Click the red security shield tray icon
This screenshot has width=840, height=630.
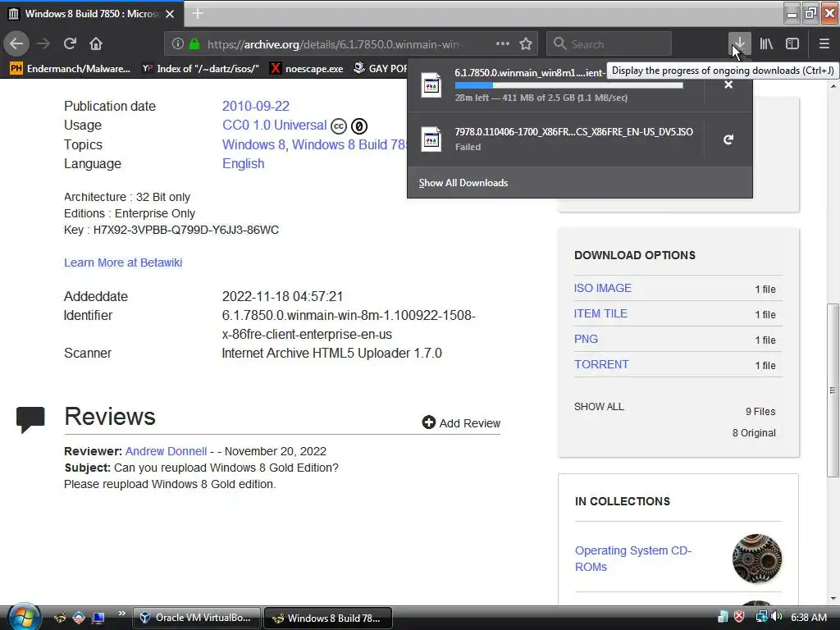pyautogui.click(x=739, y=617)
